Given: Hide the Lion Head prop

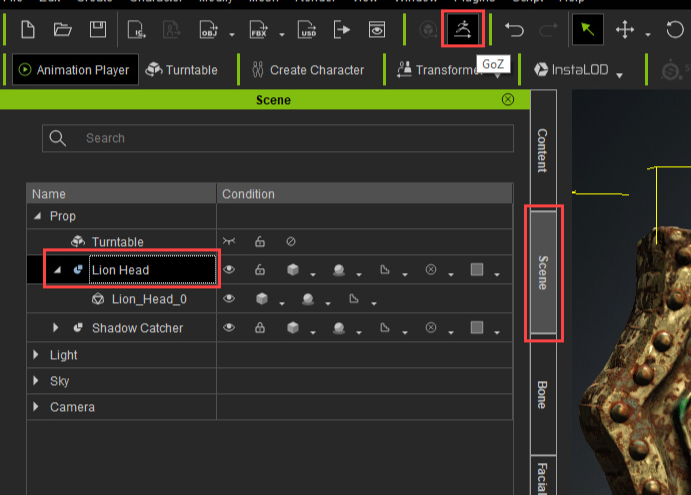Looking at the screenshot, I should [x=230, y=270].
